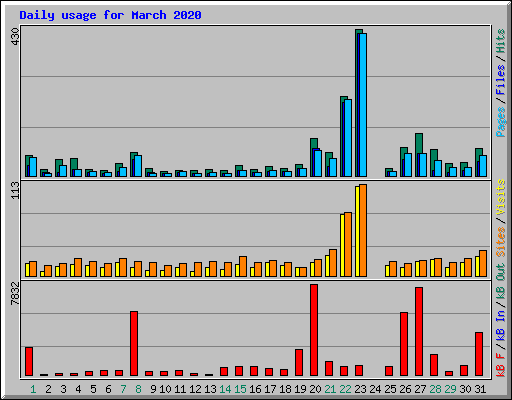
Task: Click the red KB bar for day 19
Action: 299,363
